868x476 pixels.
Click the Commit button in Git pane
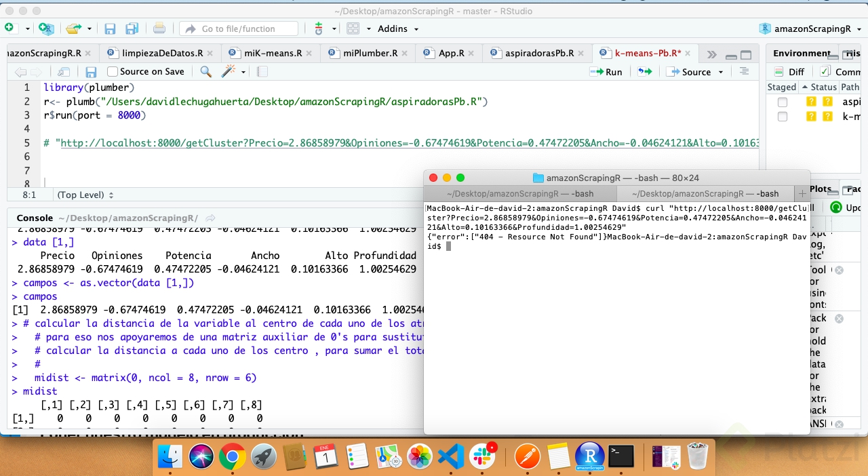pos(841,71)
